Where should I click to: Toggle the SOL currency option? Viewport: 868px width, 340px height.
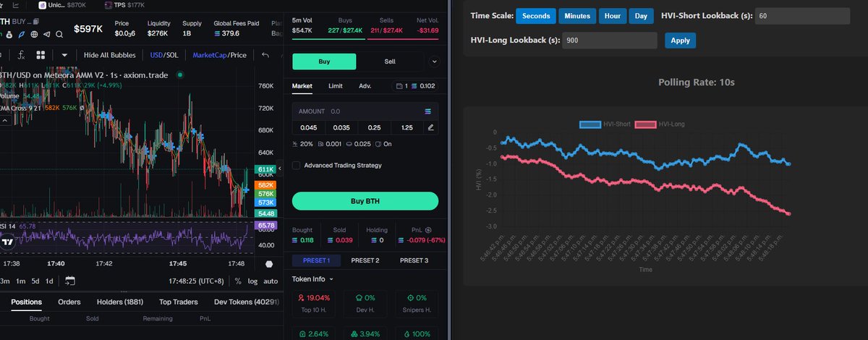(171, 55)
